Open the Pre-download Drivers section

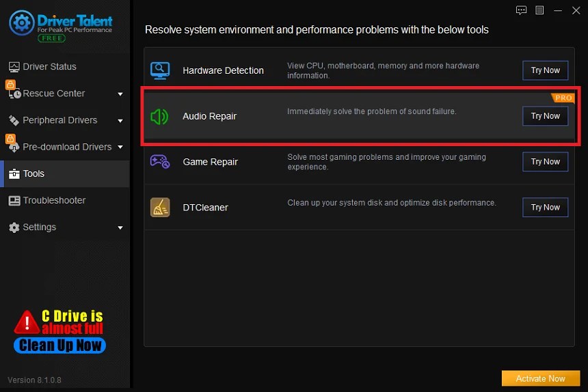coord(65,147)
